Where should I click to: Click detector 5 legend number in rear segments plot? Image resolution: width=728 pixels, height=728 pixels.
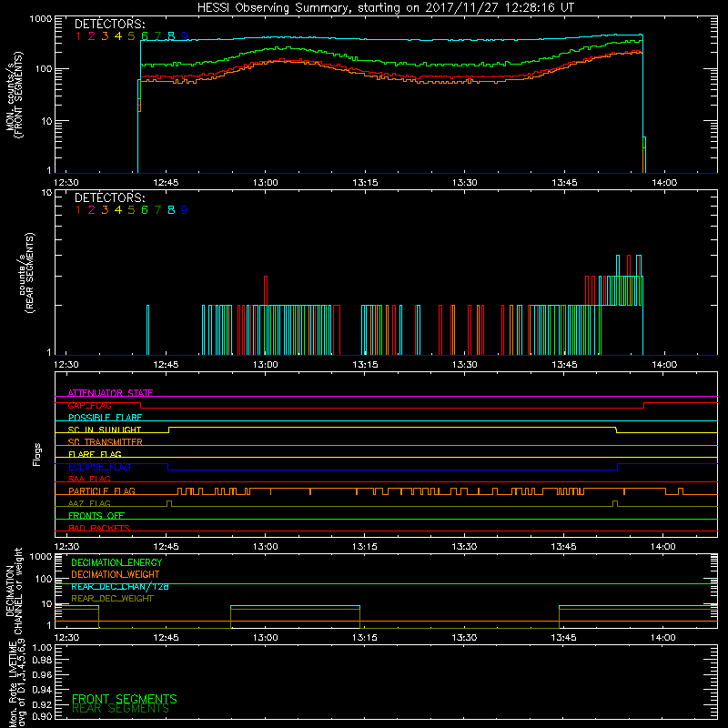131,210
